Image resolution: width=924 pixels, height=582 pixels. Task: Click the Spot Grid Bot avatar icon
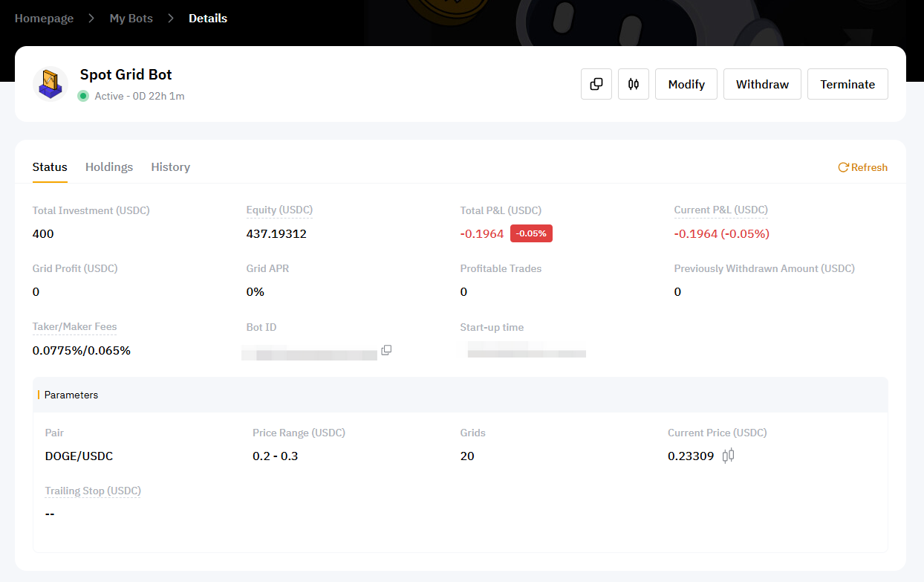(x=51, y=84)
